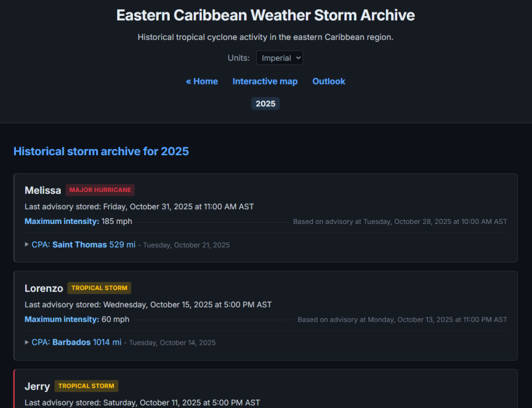
Task: Click the dropdown arrow on the Imperial selector
Action: click(298, 58)
